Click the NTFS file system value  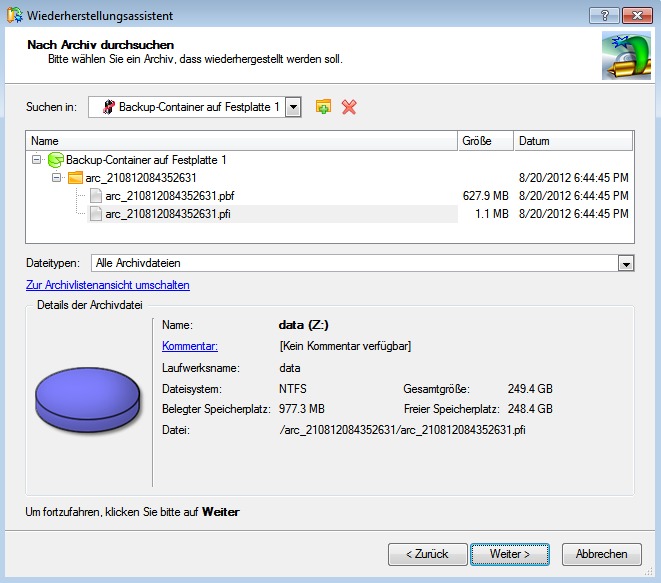click(x=293, y=389)
